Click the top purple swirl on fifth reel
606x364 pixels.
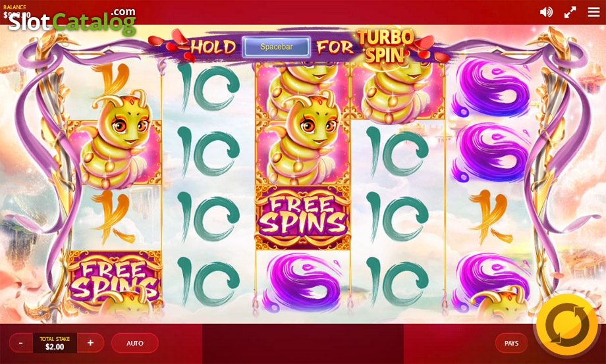click(491, 88)
